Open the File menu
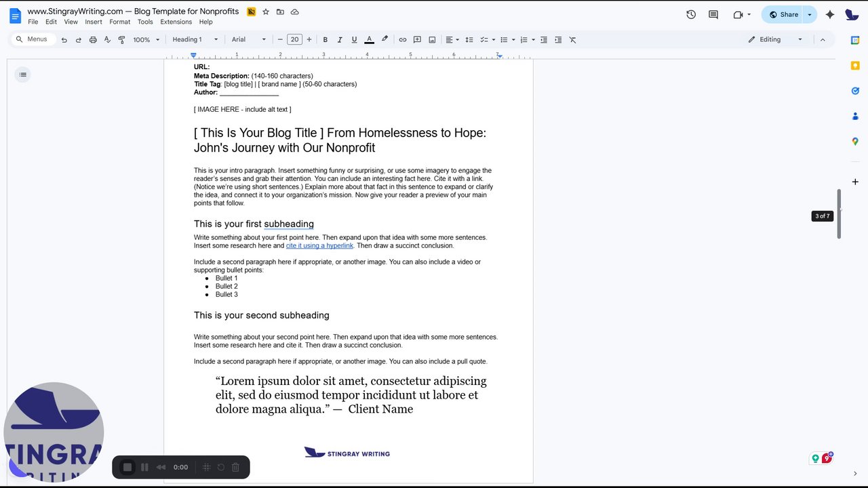868x488 pixels. click(33, 22)
